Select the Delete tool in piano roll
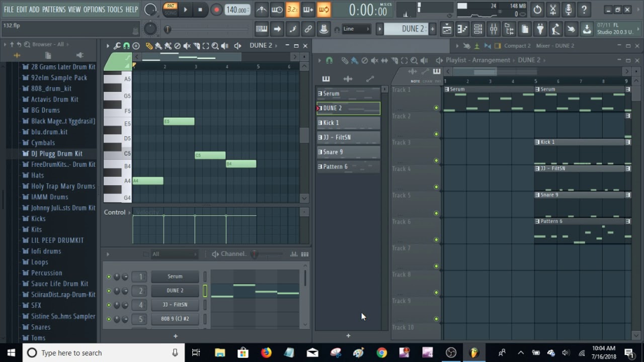The image size is (644, 362). pos(177,46)
